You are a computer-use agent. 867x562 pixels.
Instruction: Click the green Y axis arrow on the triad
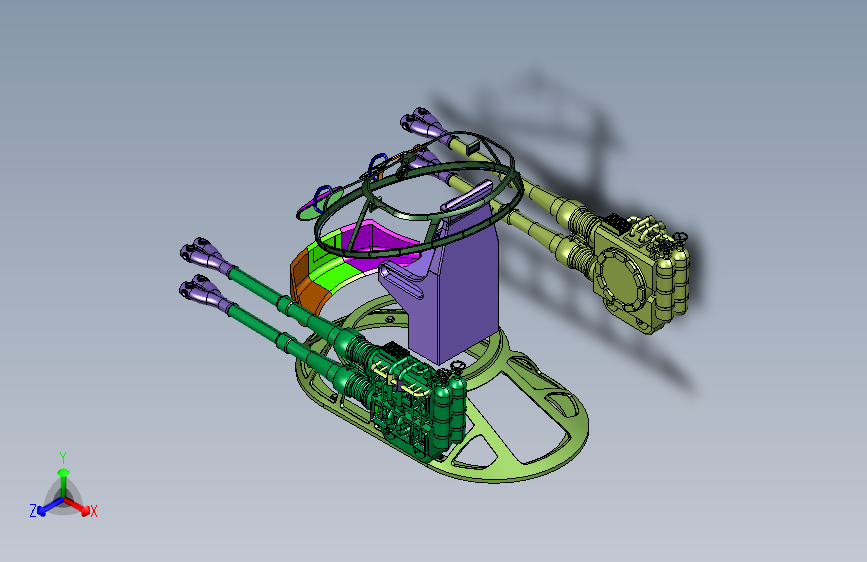pos(64,482)
